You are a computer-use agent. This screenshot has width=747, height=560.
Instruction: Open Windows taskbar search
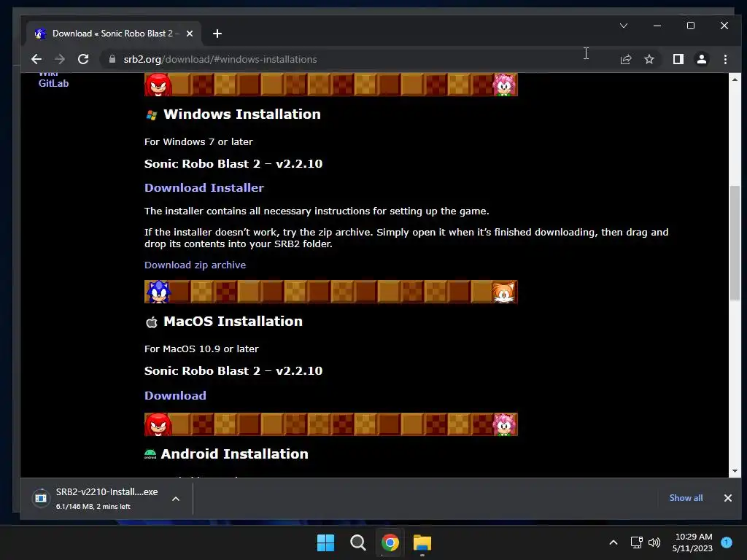point(357,542)
